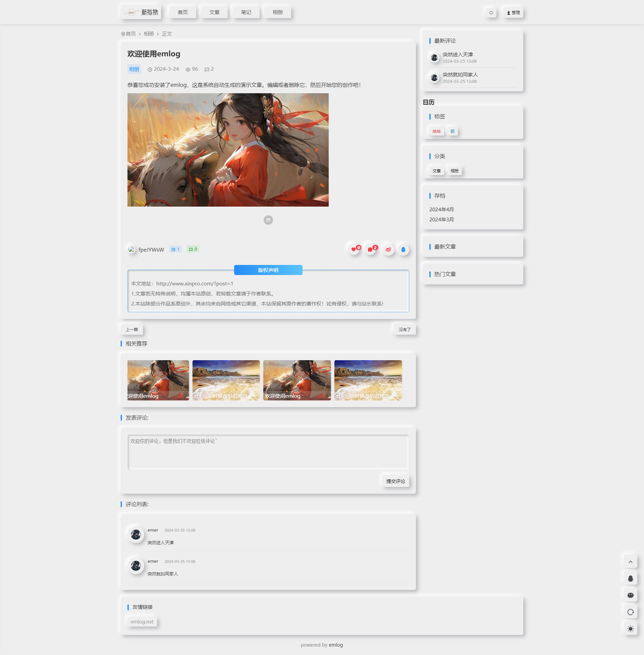Share to Weibo using the Weibo icon
The width and height of the screenshot is (644, 655).
tap(388, 250)
